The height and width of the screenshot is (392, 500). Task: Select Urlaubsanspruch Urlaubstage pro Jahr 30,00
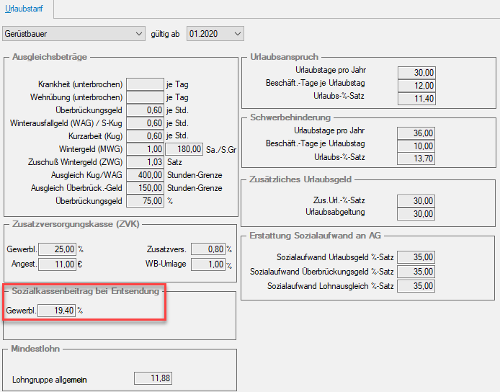click(417, 73)
